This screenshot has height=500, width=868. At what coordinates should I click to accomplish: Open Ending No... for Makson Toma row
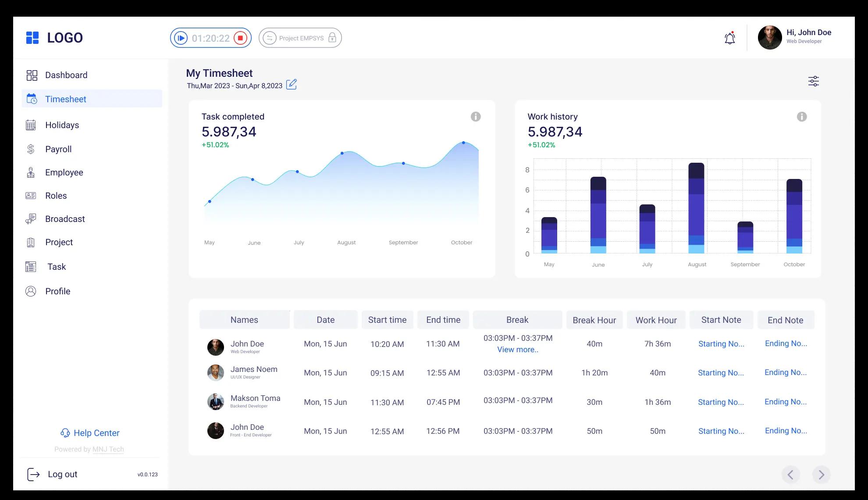click(x=786, y=402)
